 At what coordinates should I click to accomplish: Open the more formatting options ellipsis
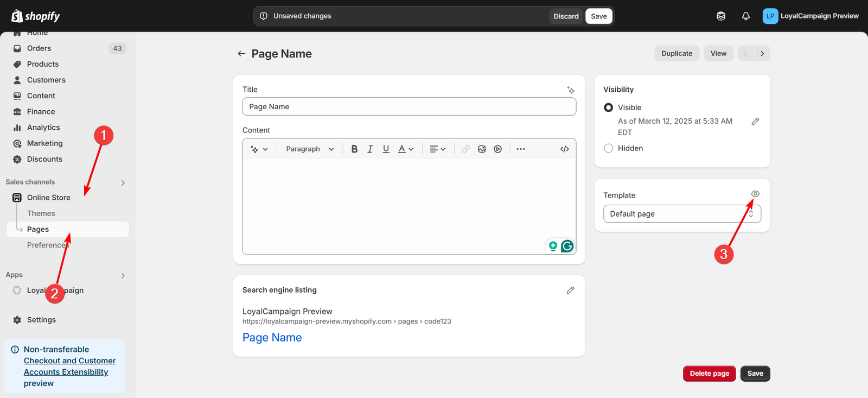pyautogui.click(x=521, y=149)
